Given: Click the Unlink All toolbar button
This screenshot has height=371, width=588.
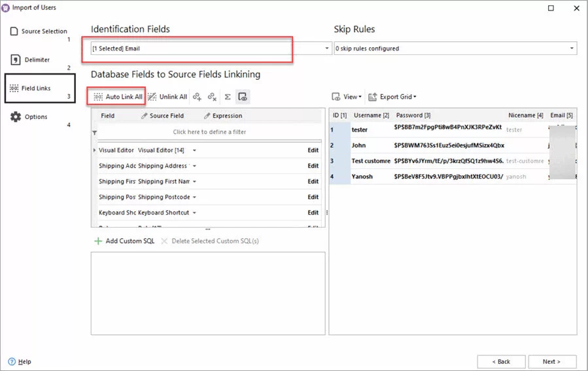Looking at the screenshot, I should 167,97.
